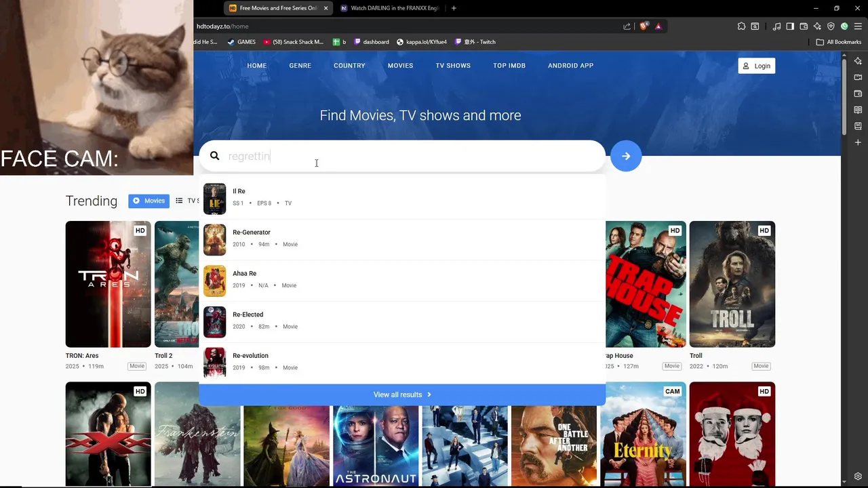Open the kappa.lol/KYfue4 bookmark

(422, 42)
